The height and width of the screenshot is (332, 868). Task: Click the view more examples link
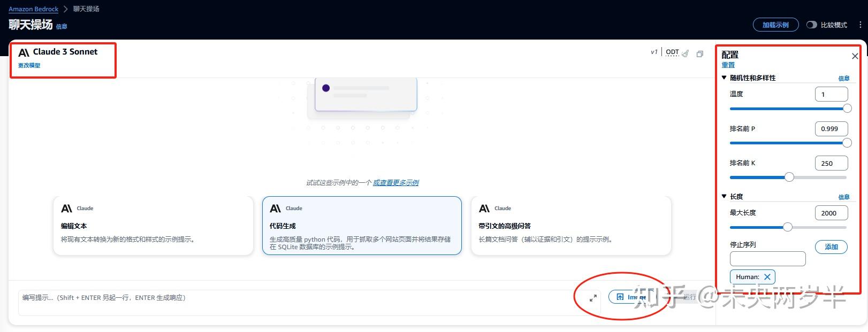pyautogui.click(x=396, y=182)
